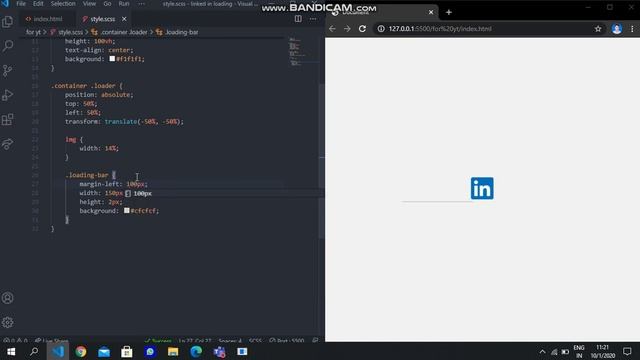Open the Chrome three-dot menu
640x360 pixels.
click(x=632, y=29)
